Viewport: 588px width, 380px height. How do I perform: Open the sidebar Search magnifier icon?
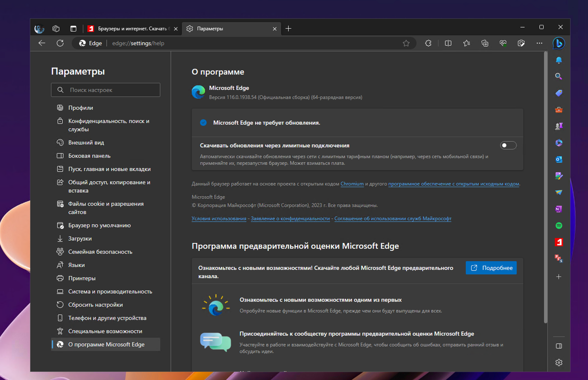point(559,76)
